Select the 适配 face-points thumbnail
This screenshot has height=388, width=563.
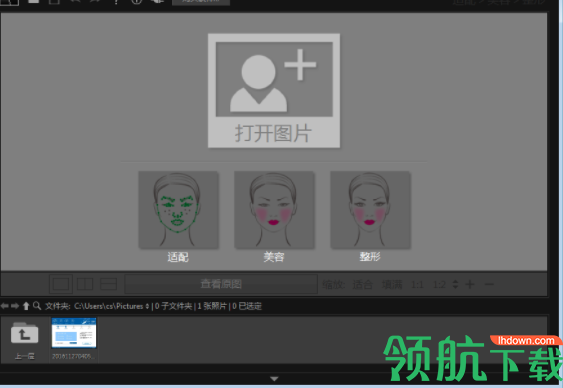[178, 210]
